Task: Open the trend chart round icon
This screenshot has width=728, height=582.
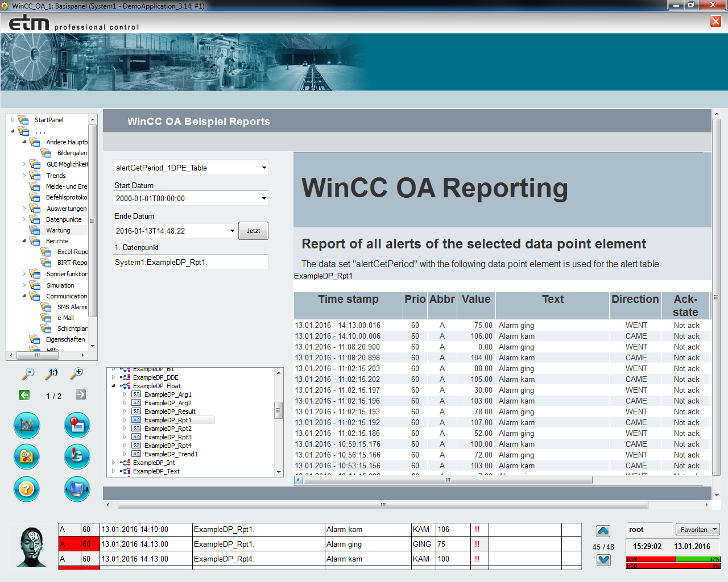Action: [27, 425]
